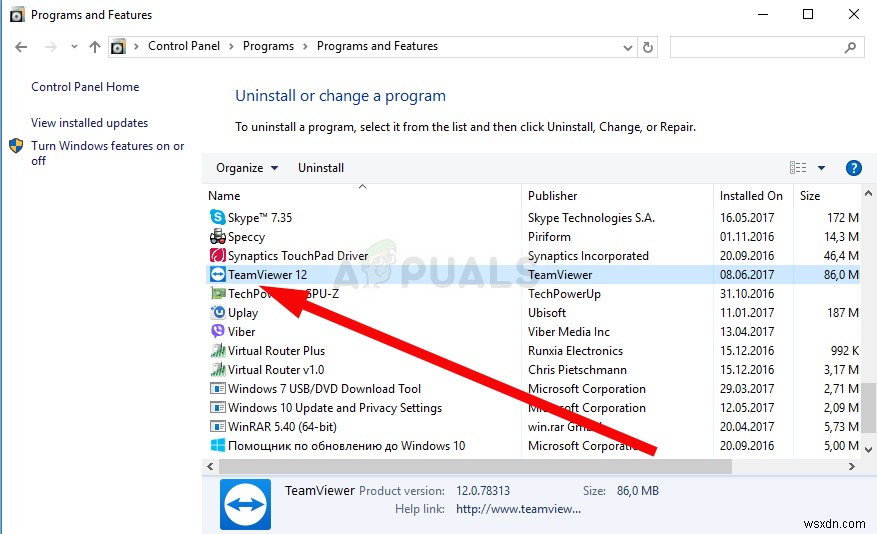Click the TechPowerUp GPU-Z icon

pyautogui.click(x=218, y=294)
